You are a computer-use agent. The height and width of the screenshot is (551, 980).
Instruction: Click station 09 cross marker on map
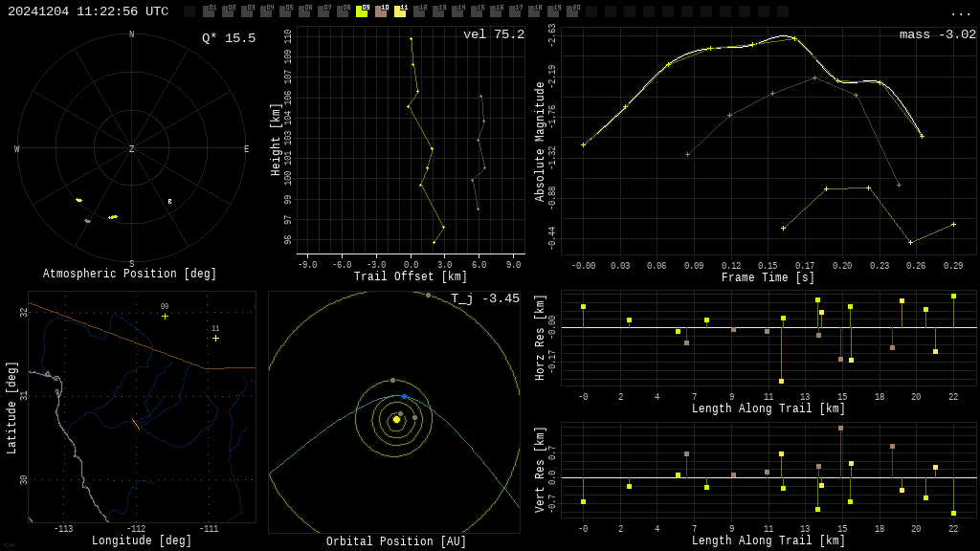pos(165,316)
